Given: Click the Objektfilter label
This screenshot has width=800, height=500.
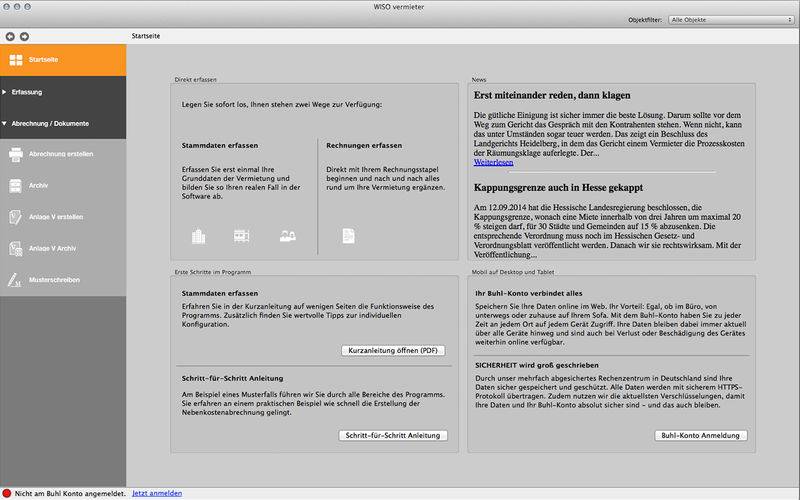Looking at the screenshot, I should [645, 20].
